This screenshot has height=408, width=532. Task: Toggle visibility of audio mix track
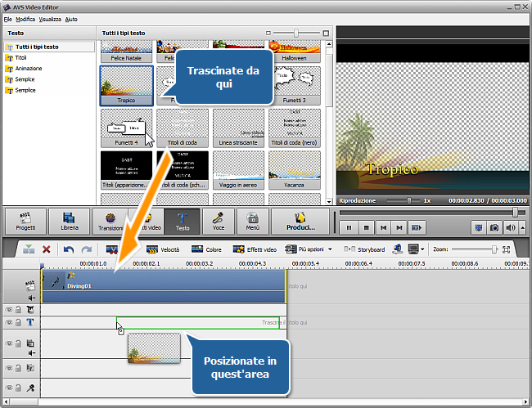9,368
